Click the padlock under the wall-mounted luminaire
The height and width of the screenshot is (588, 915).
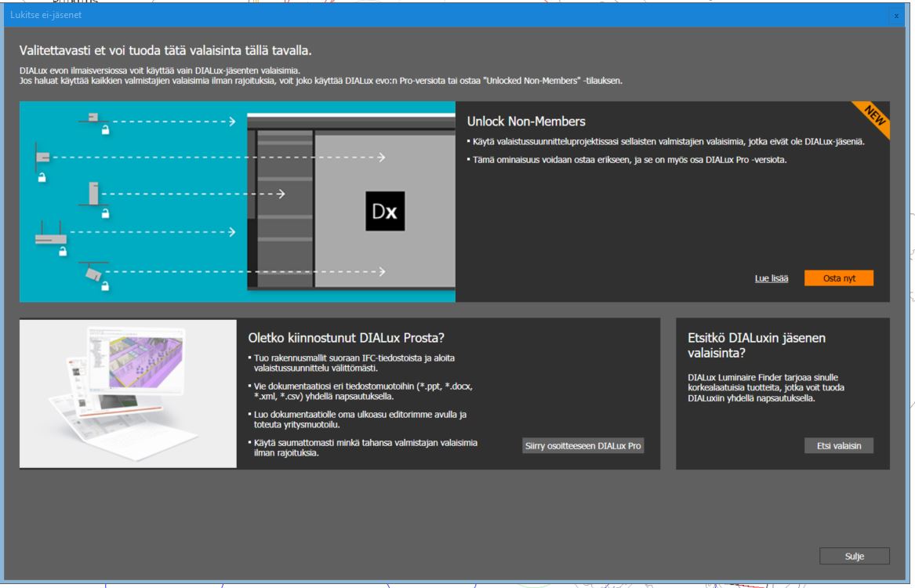(42, 178)
